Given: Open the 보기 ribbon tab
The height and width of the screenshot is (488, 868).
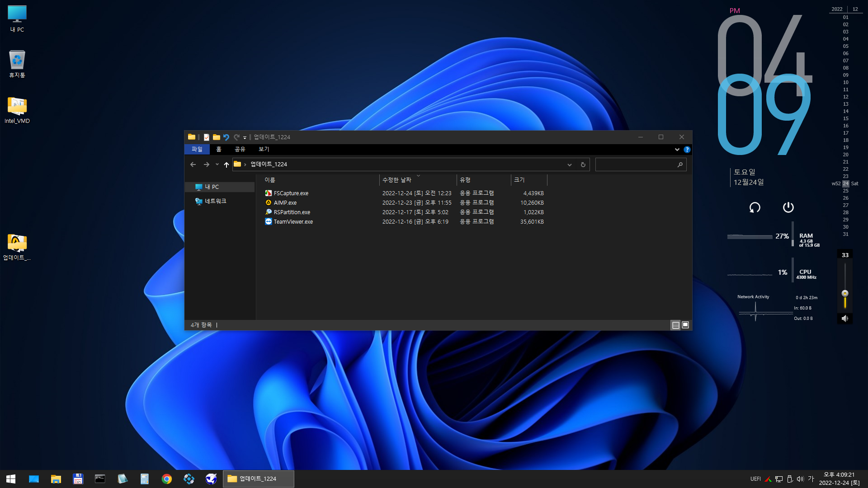Looking at the screenshot, I should pos(264,149).
